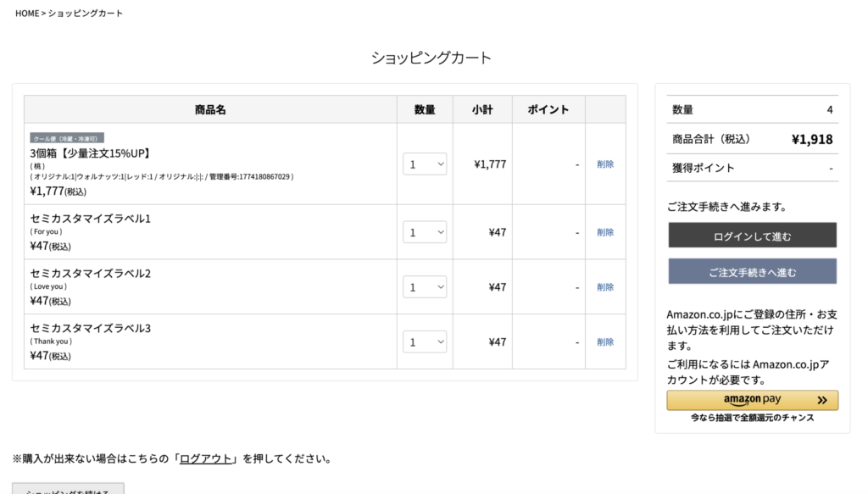Pay with the Amazon Pay button

[752, 400]
